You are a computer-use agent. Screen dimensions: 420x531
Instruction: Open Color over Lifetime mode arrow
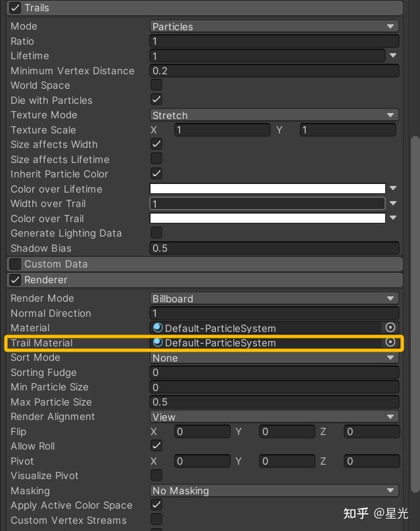(393, 188)
